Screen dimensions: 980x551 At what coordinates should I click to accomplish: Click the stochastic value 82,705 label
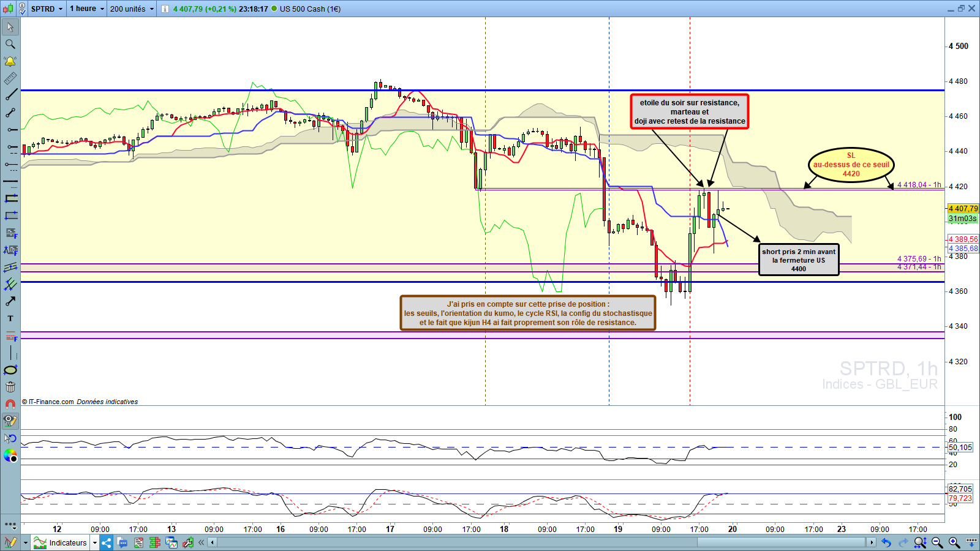960,489
